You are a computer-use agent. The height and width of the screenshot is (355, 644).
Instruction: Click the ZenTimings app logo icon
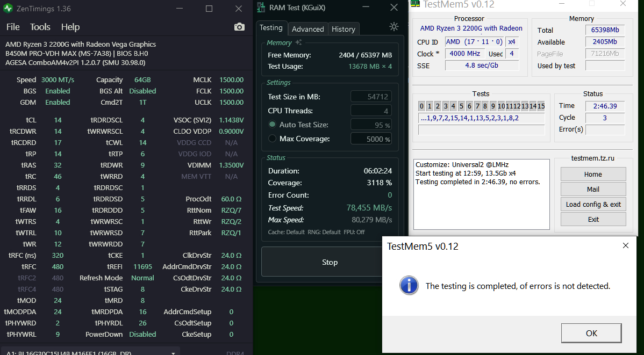pyautogui.click(x=8, y=8)
